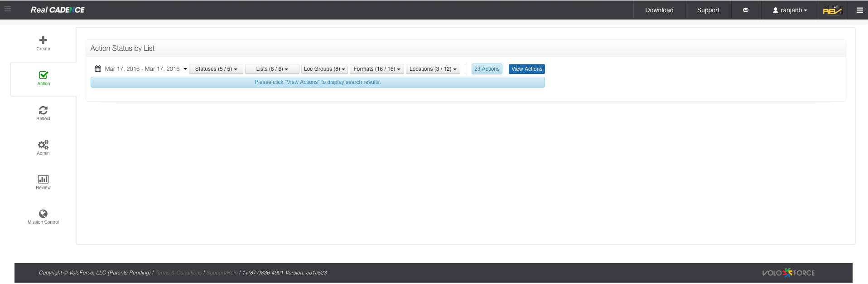The image size is (868, 284).
Task: Click Download in the top bar
Action: point(659,10)
